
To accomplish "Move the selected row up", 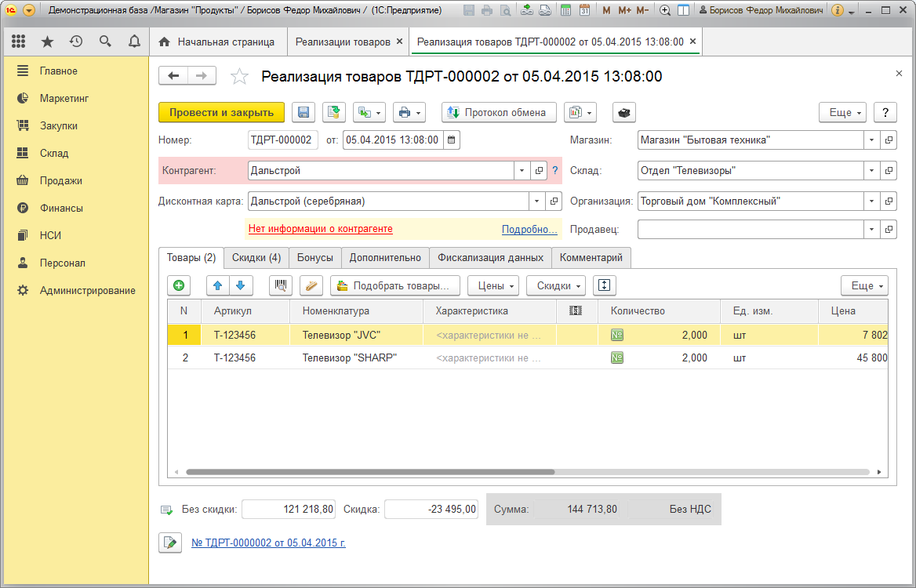I will (x=218, y=285).
